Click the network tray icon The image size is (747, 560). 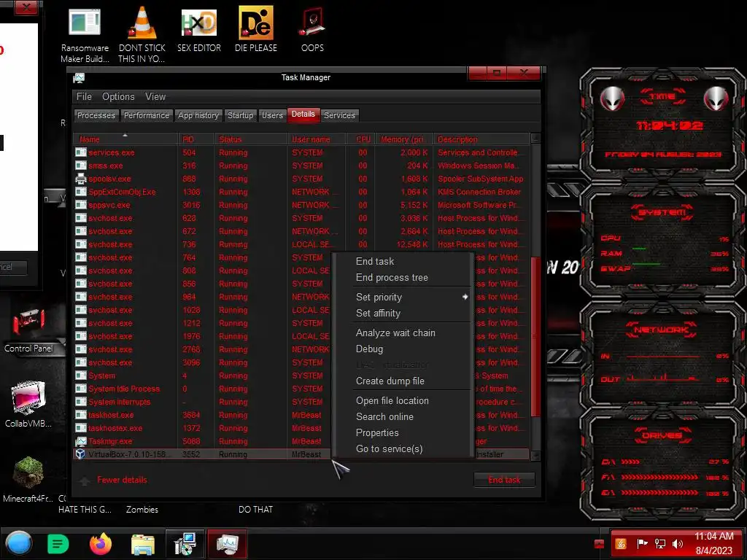pos(659,543)
